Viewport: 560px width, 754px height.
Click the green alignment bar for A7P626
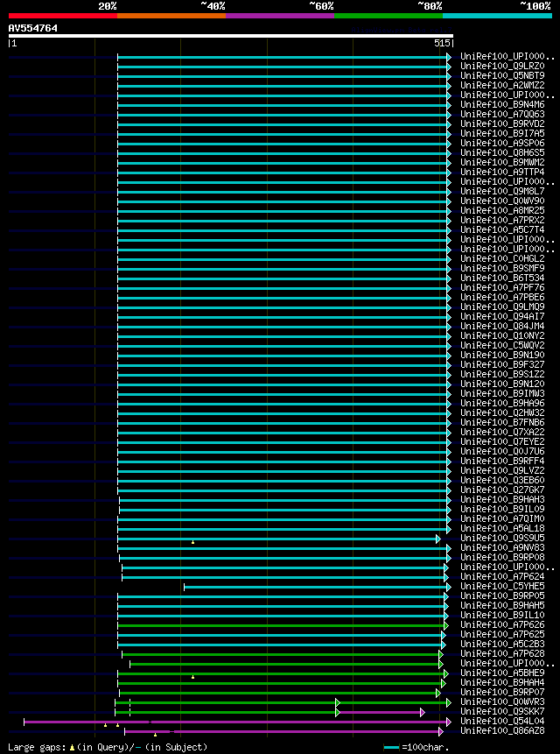(x=281, y=625)
